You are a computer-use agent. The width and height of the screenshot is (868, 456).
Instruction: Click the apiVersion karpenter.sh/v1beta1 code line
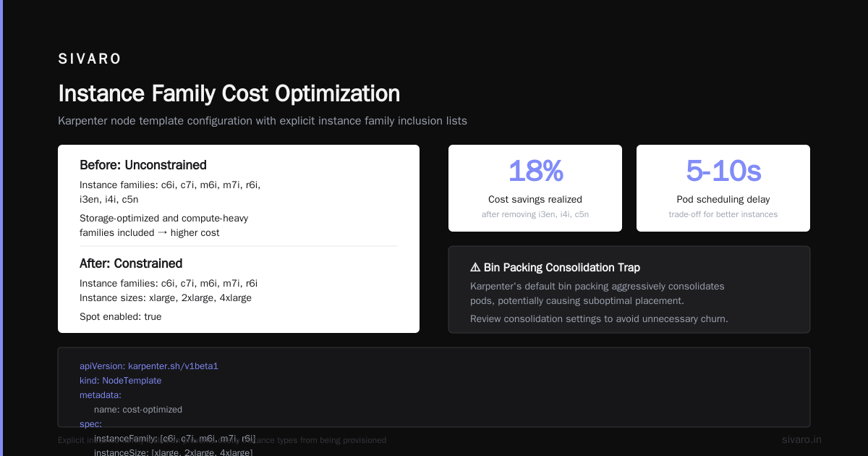point(149,366)
